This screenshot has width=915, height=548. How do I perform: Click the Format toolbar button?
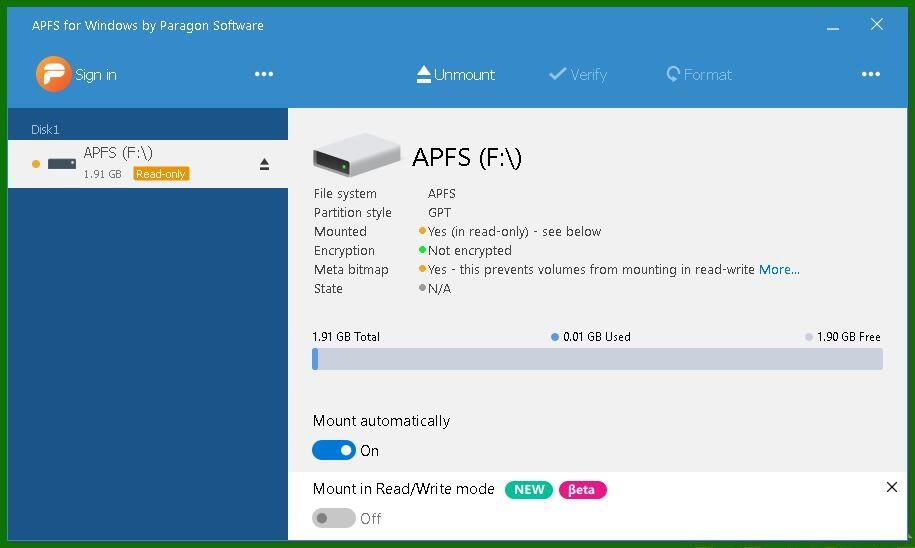click(x=699, y=75)
